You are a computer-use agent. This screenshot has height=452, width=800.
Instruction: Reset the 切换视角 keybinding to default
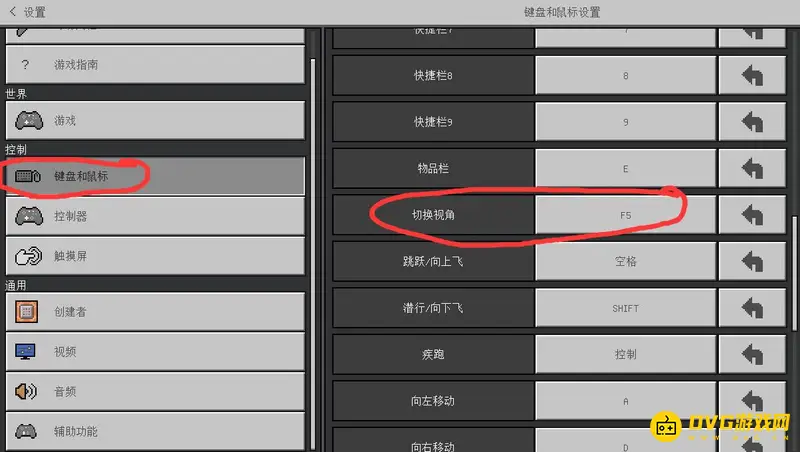coord(752,215)
